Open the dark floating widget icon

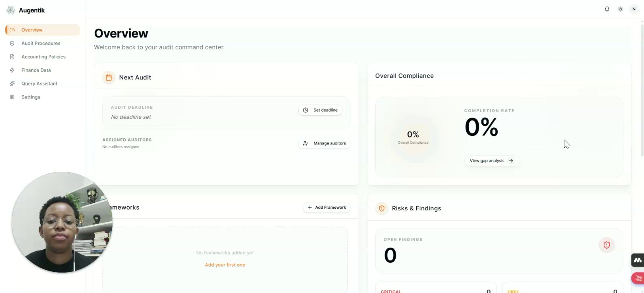tap(637, 260)
